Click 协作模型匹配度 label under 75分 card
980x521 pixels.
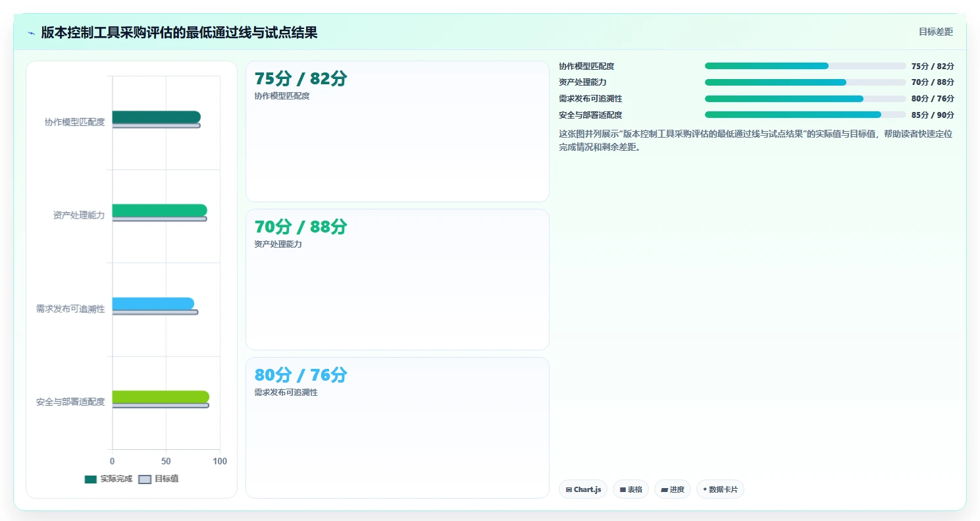(282, 96)
